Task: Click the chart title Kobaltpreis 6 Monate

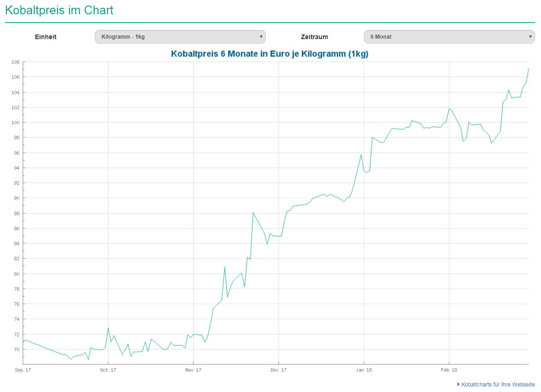Action: pos(270,54)
